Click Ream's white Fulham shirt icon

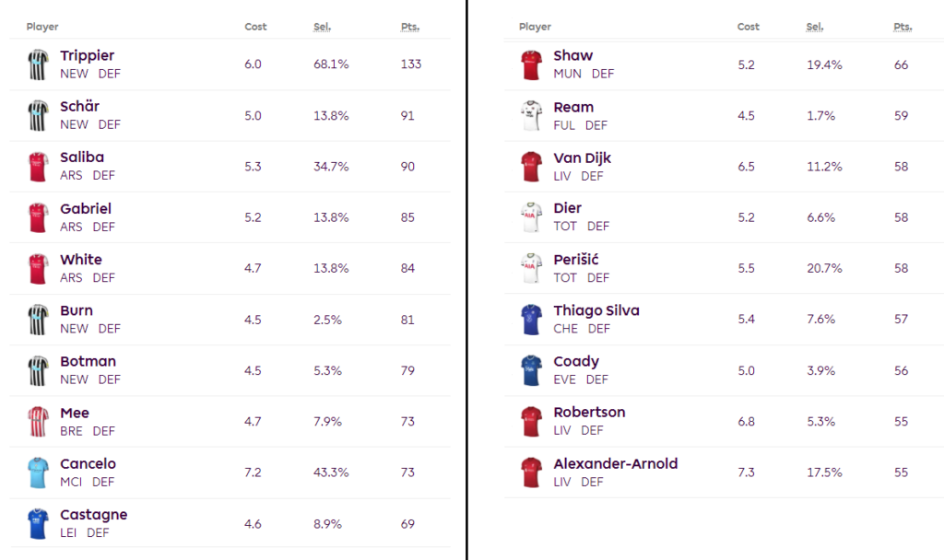tap(532, 115)
